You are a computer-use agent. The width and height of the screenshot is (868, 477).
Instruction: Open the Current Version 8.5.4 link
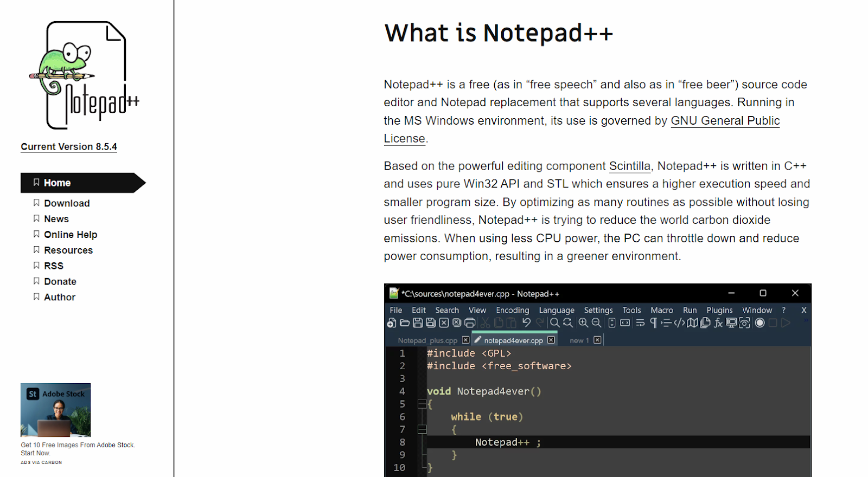coord(69,147)
